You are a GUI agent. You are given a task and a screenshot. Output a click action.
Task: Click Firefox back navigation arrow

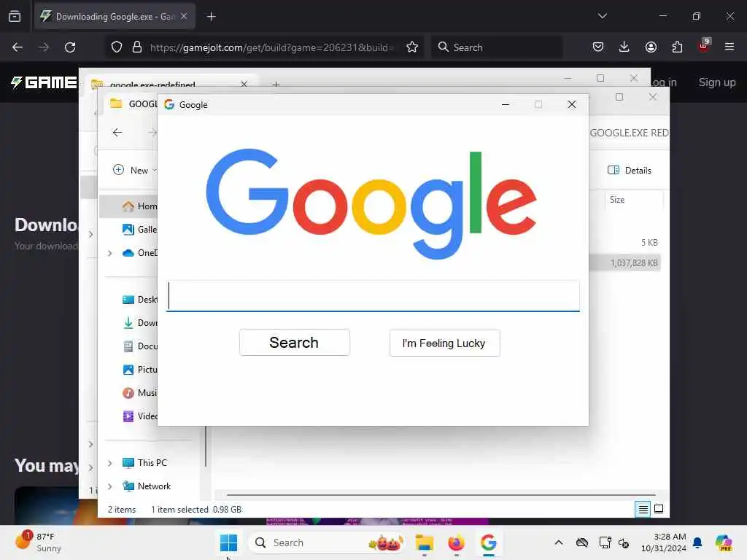tap(18, 47)
